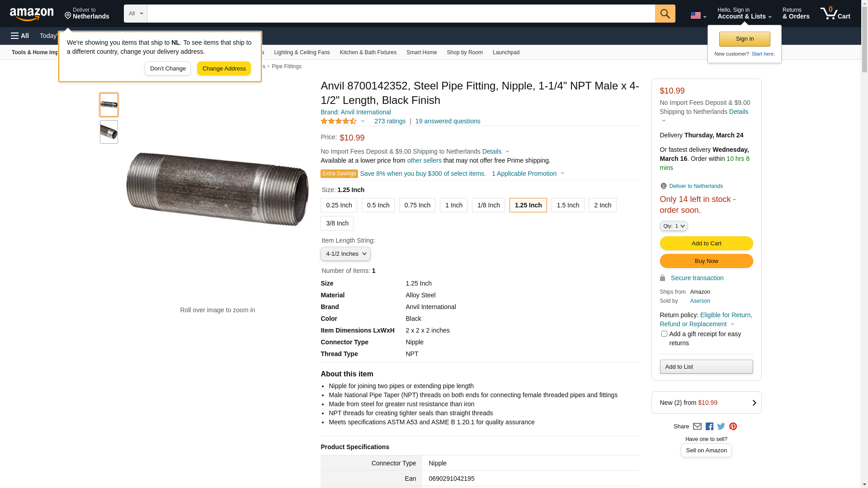This screenshot has width=868, height=488.
Task: Open the cart icon
Action: pyautogui.click(x=835, y=14)
